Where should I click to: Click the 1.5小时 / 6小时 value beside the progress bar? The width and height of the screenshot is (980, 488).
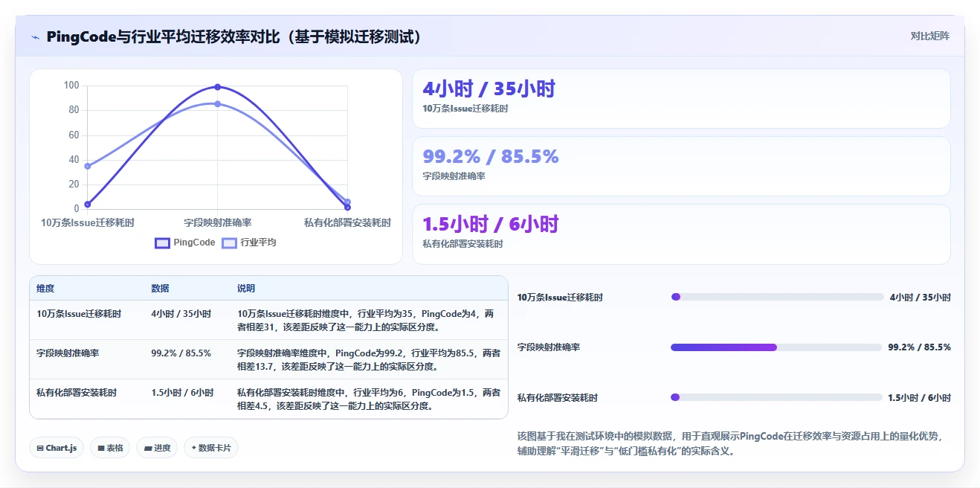coord(919,398)
